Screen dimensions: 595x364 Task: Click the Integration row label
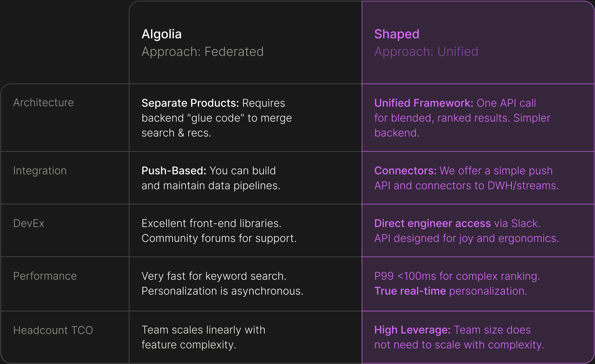[x=40, y=171]
